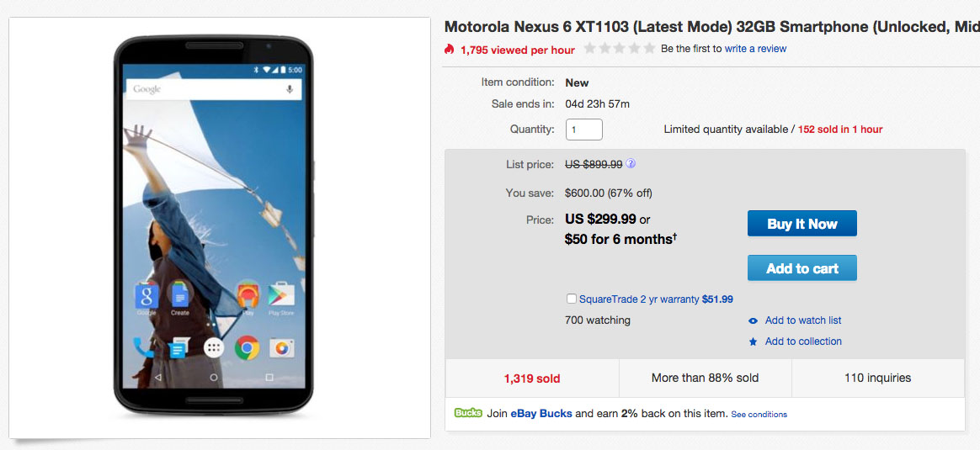Image resolution: width=980 pixels, height=450 pixels.
Task: Click the red flame trending icon
Action: [x=450, y=50]
